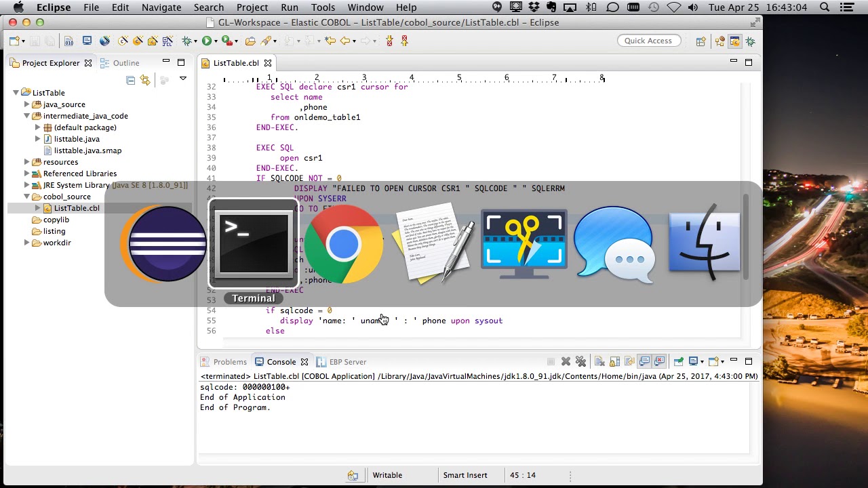Go to Last Edit Location arrow icon
This screenshot has height=488, width=868.
tap(330, 41)
